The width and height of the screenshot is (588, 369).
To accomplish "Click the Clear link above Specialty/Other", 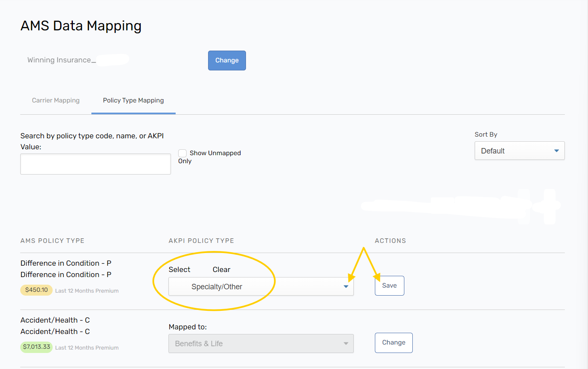I will coord(221,269).
